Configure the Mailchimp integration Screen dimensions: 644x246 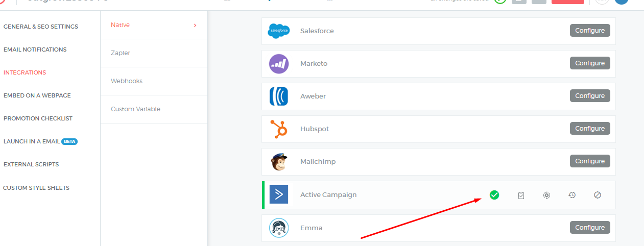590,161
